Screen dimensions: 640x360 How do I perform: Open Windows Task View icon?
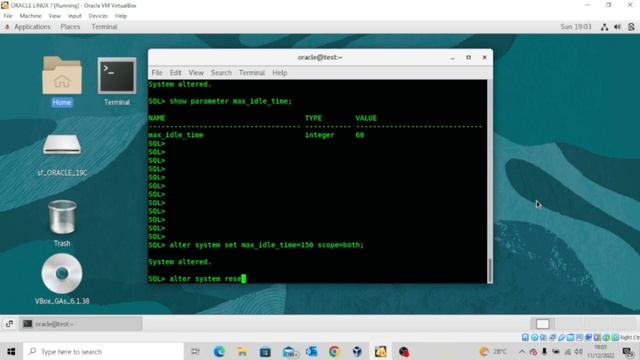click(x=196, y=351)
